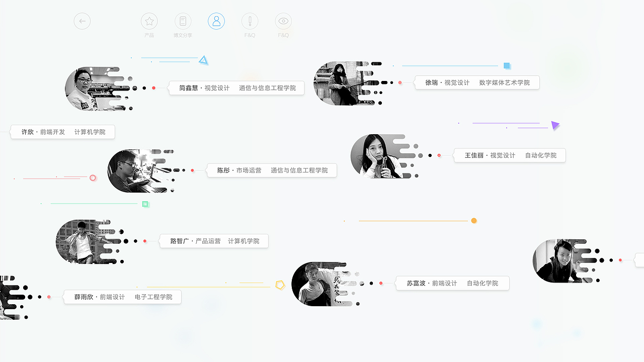The image size is (644, 362).
Task: Open 苏富波 · 前端设计 member label
Action: pyautogui.click(x=452, y=283)
